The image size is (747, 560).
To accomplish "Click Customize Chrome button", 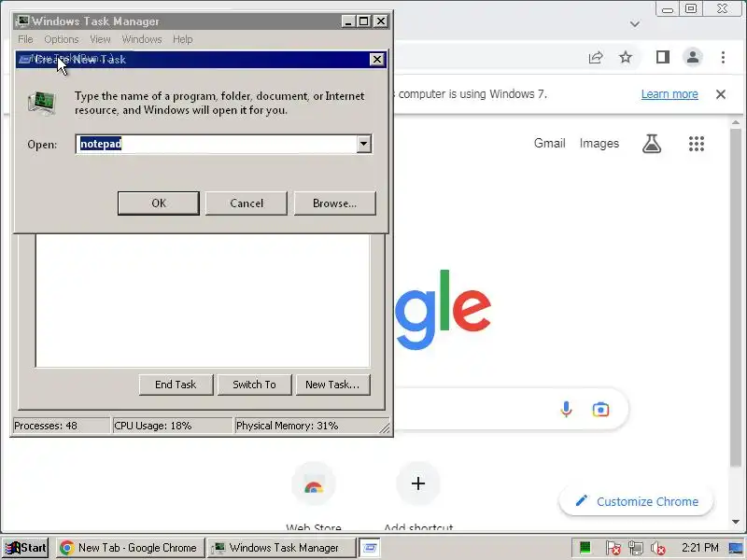I will tap(637, 501).
